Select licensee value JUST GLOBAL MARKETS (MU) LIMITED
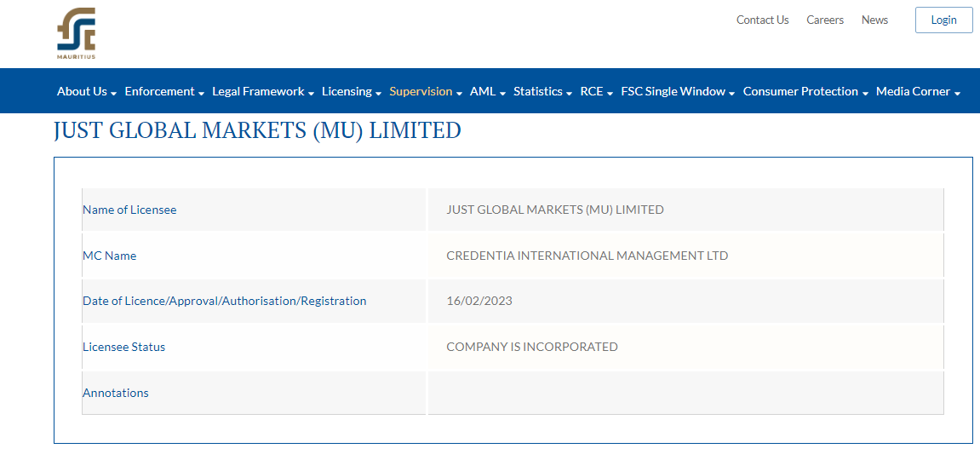 click(555, 210)
